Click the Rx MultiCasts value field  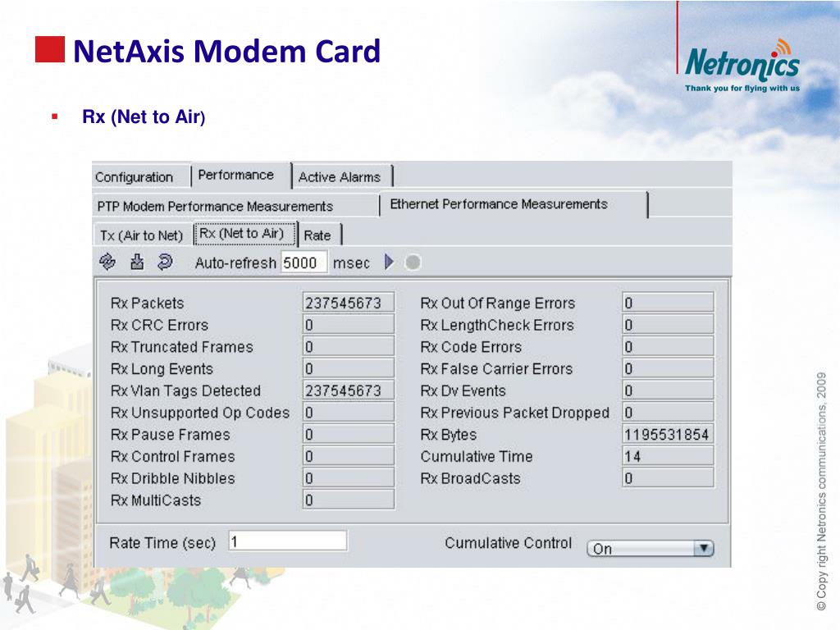click(348, 500)
